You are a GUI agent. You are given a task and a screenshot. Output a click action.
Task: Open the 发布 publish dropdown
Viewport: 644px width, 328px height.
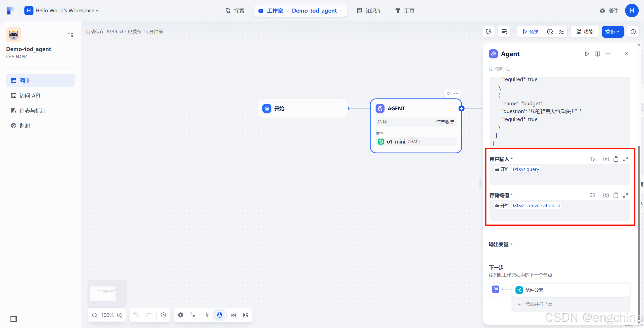tap(612, 32)
